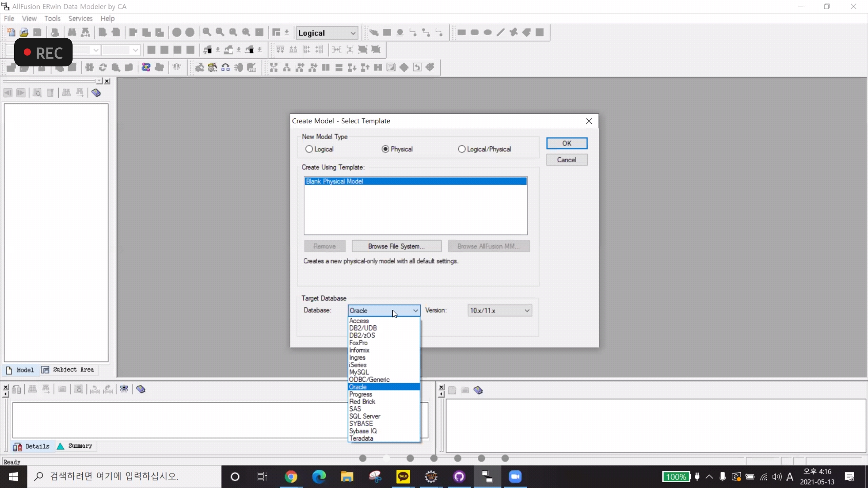Open Chrome from the taskbar

click(291, 477)
